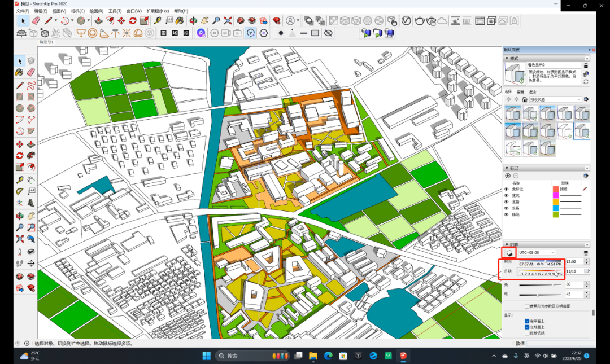Switch to the 混合 tab in styles panel
Image resolution: width=610 pixels, height=364 pixels.
point(533,92)
